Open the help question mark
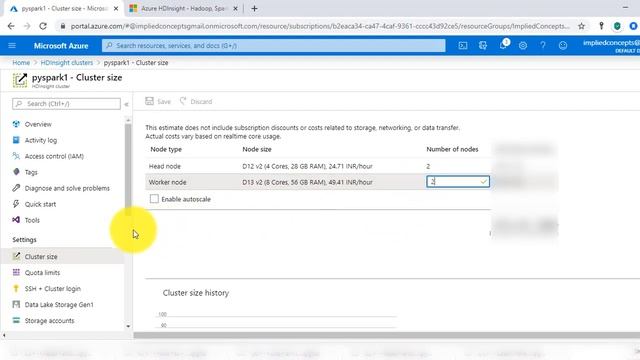 (543, 45)
